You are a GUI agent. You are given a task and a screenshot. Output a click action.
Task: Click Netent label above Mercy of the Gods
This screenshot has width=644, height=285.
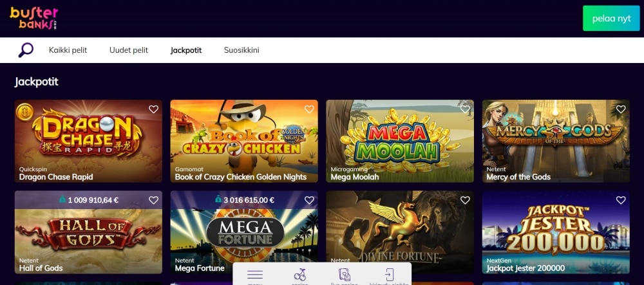(x=496, y=169)
